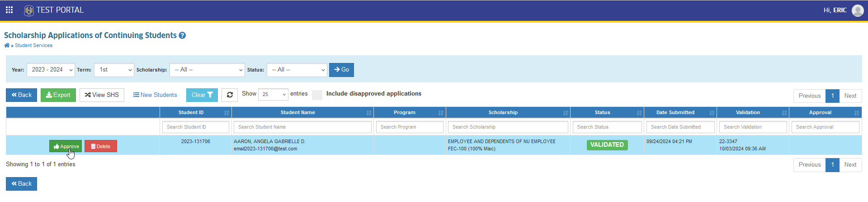Viewport: 868px width, 202px height.
Task: Click the green Export button
Action: (58, 95)
